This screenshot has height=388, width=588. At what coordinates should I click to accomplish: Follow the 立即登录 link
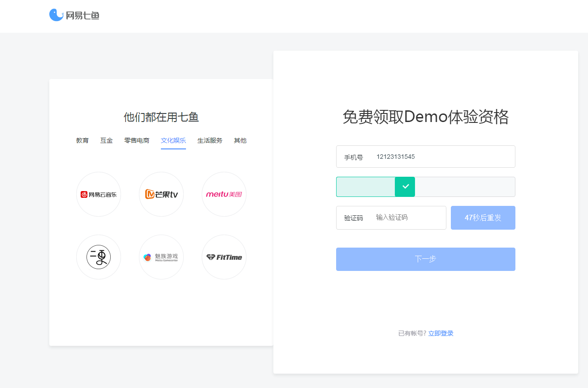[x=441, y=333]
